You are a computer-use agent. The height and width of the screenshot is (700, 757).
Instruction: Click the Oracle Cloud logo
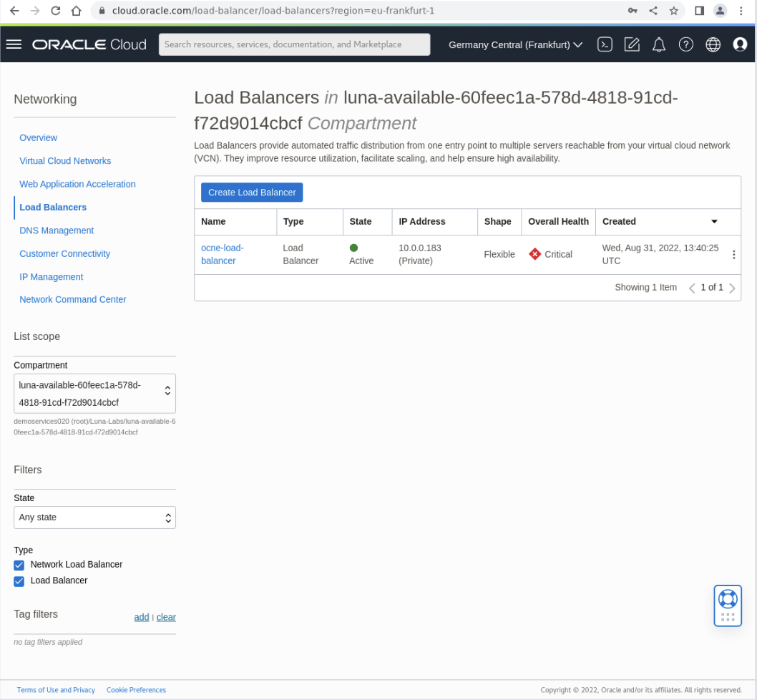[89, 44]
